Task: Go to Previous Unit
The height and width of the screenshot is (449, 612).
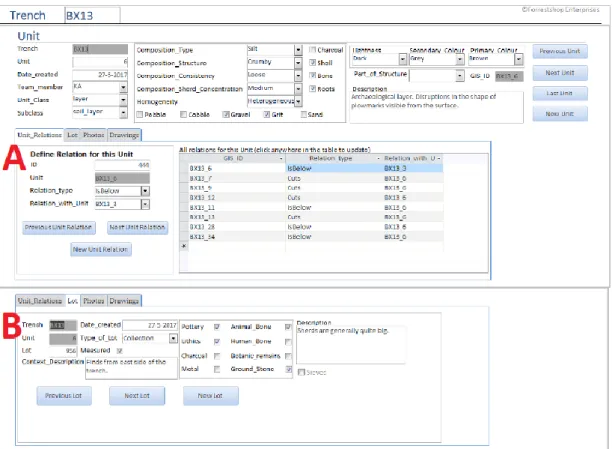Action: click(560, 51)
